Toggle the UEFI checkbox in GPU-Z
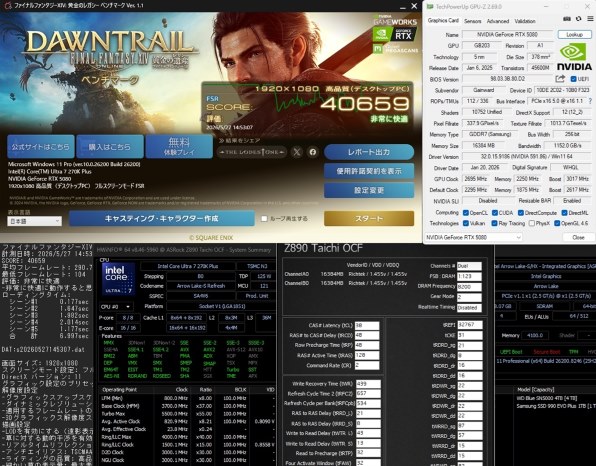 (x=574, y=79)
